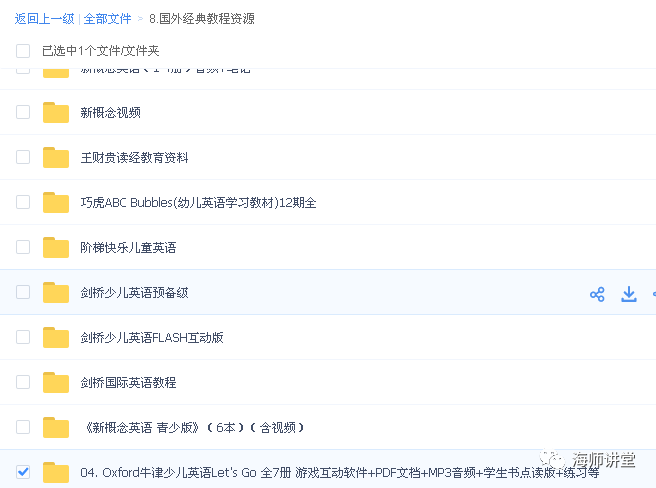Screen dimensions: 656x488
Task: Download the 剑桥少儿英语预备级 folder
Action: point(629,294)
